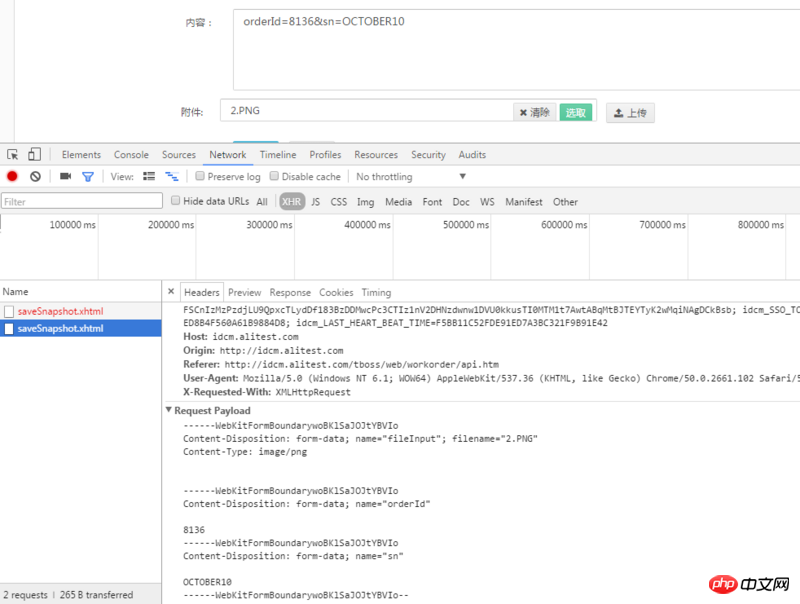Click the Host value idcm.alitest.com
The width and height of the screenshot is (800, 604).
pyautogui.click(x=256, y=337)
